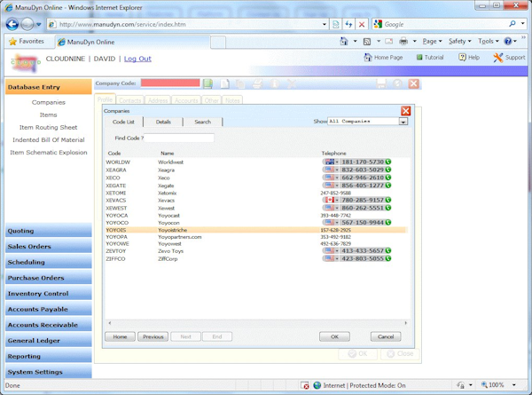Click the Find Code input field
Viewport: 532px width, 395px height.
click(x=179, y=138)
